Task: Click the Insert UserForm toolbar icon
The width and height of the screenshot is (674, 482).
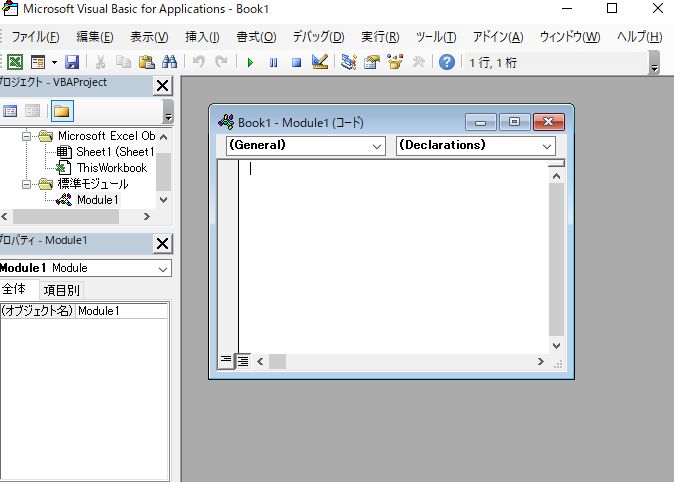Action: click(x=38, y=62)
